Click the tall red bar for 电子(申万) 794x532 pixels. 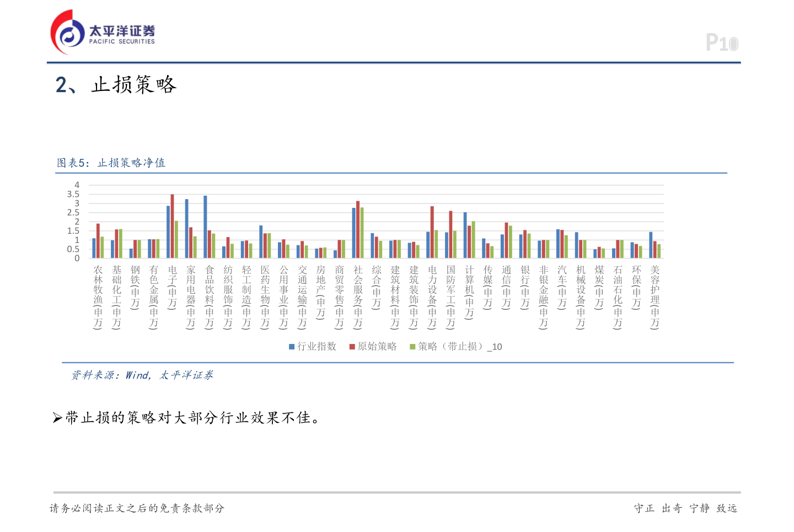pos(172,226)
